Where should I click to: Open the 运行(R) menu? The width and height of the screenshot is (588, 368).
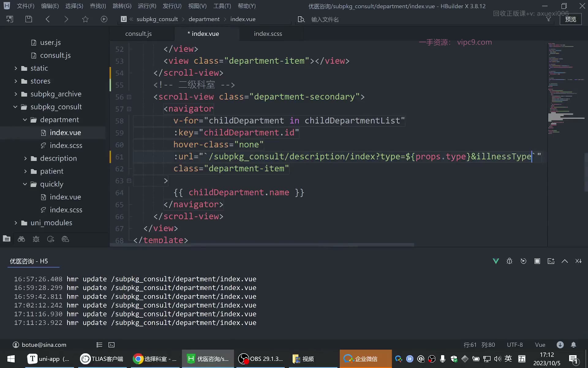tap(147, 6)
